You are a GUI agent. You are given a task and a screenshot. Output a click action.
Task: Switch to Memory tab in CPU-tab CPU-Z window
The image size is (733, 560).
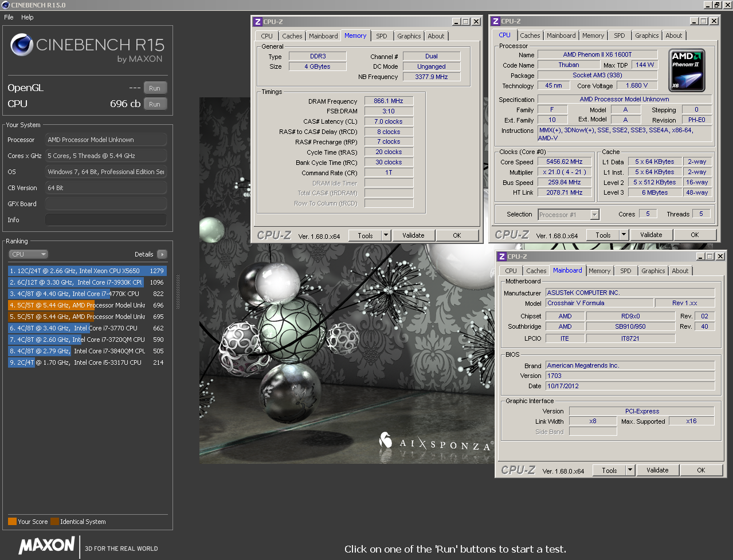coord(593,36)
